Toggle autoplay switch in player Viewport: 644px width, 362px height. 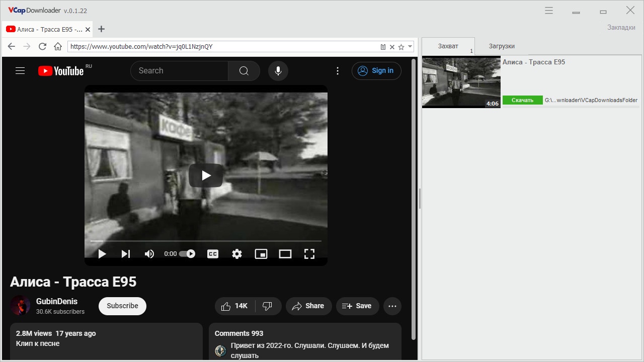[x=187, y=254]
